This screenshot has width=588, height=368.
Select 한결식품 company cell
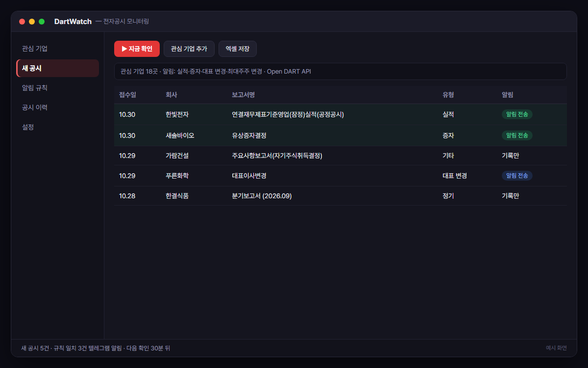[x=177, y=196]
